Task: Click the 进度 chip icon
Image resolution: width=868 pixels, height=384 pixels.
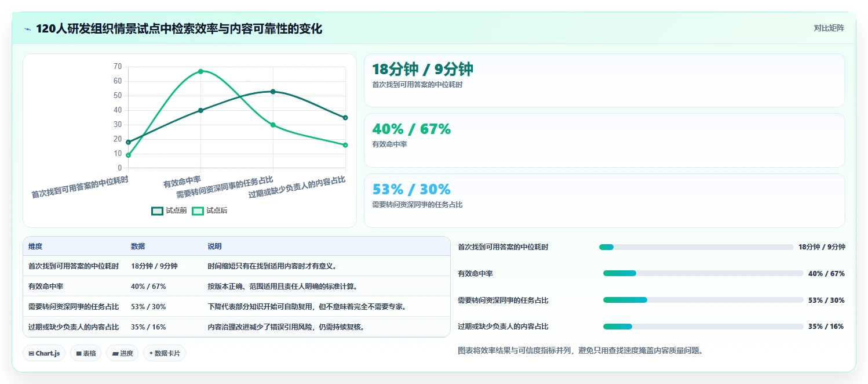Action: (x=115, y=353)
